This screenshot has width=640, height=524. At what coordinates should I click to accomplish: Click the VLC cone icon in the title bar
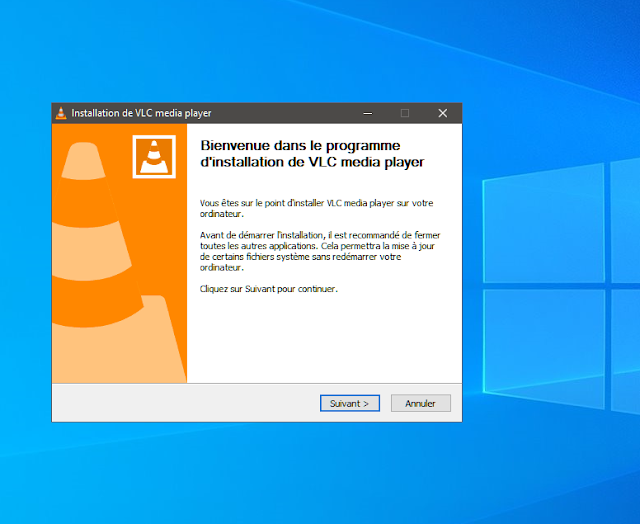61,113
